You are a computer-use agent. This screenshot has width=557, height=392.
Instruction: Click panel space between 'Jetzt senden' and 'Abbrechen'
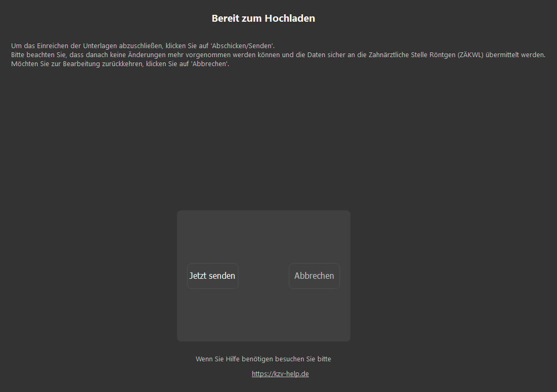(263, 276)
